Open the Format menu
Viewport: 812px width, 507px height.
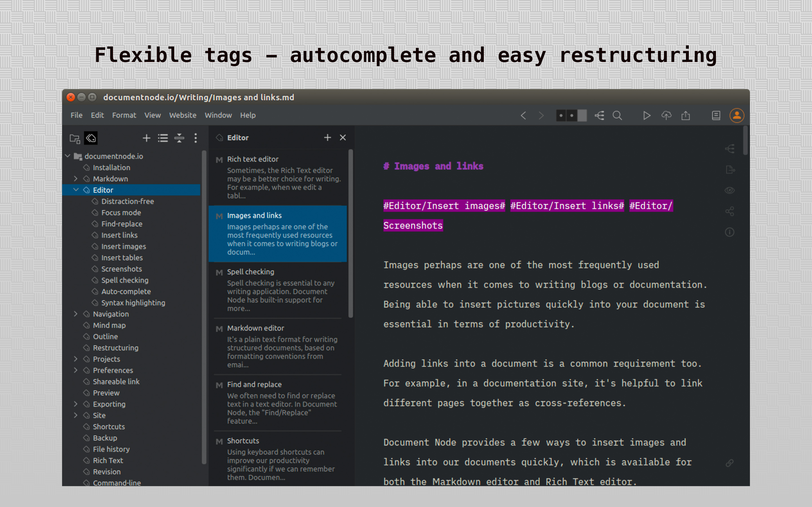(x=124, y=115)
